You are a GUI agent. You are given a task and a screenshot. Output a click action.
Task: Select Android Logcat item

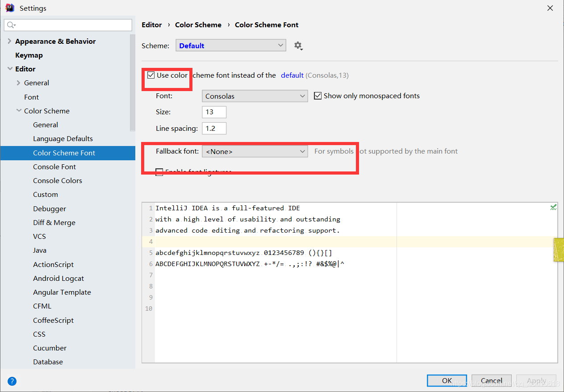click(x=58, y=278)
